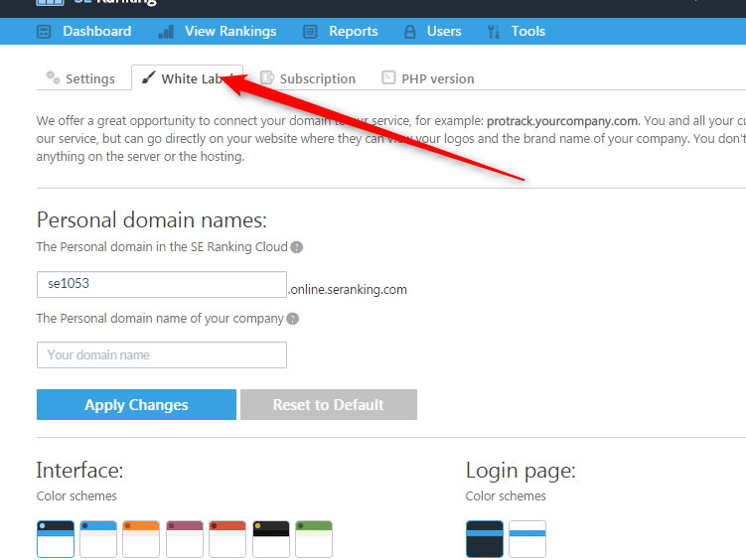Click the Interface heading
This screenshot has width=746, height=560.
coord(79,471)
